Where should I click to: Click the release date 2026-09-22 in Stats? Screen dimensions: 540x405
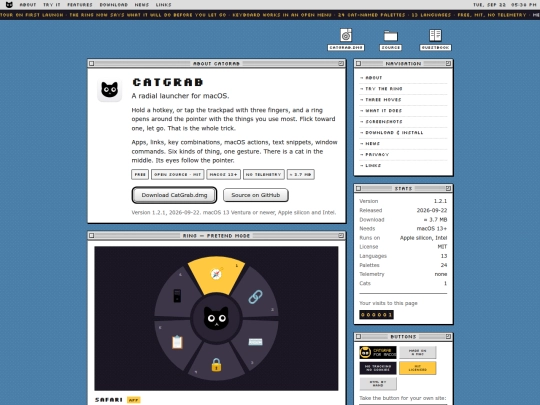point(432,210)
